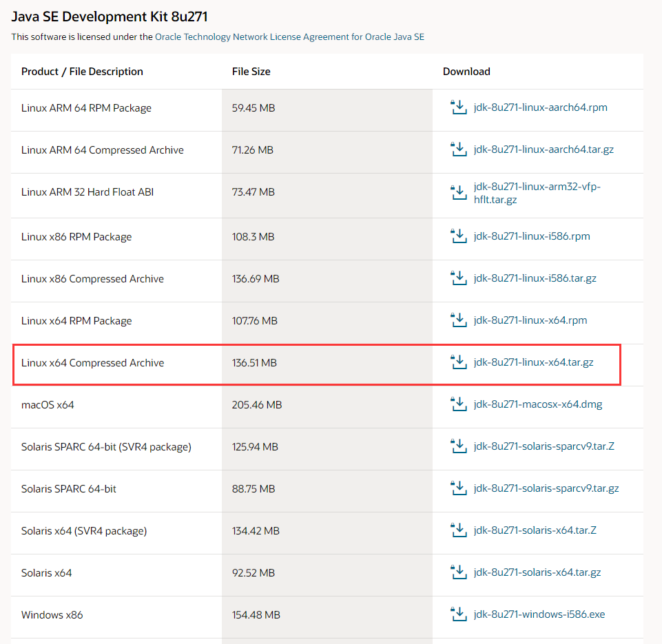Click the 'File Size' column header
Screen dimensions: 662x644
pos(251,72)
